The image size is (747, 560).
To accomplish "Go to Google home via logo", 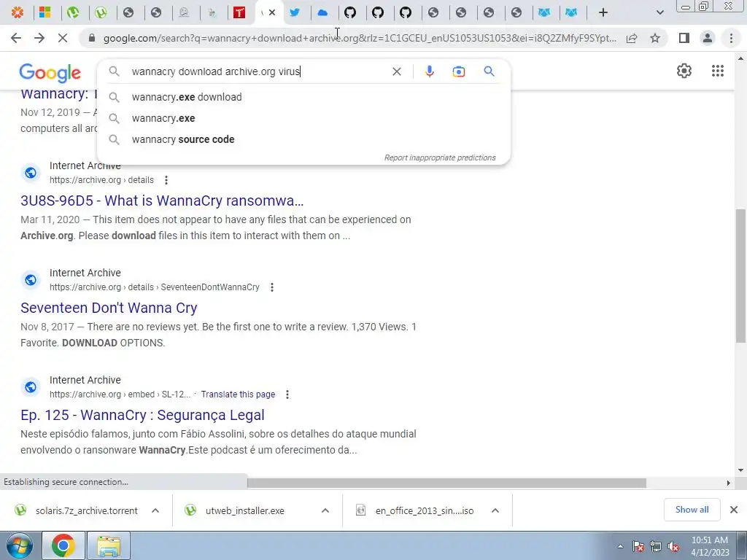I will point(50,73).
